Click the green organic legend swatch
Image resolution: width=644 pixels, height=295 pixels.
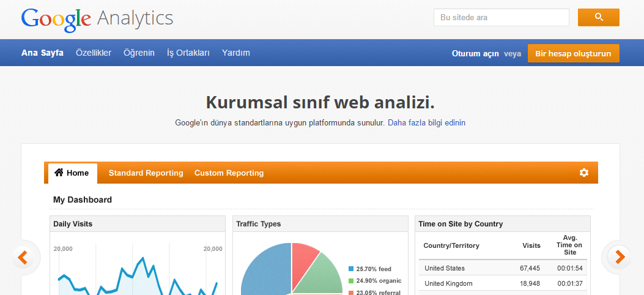(x=351, y=281)
